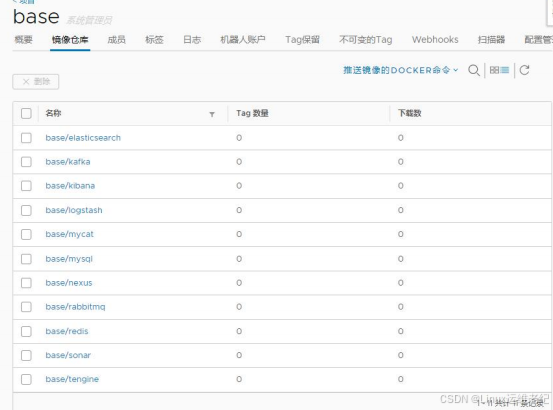Check the base/kibana row checkbox
Image resolution: width=553 pixels, height=410 pixels.
(26, 186)
